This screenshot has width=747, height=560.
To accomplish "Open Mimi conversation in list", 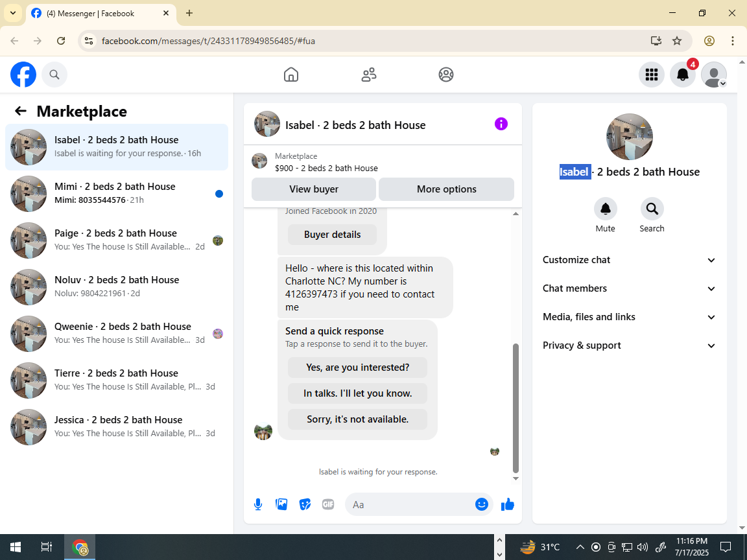I will 117,194.
